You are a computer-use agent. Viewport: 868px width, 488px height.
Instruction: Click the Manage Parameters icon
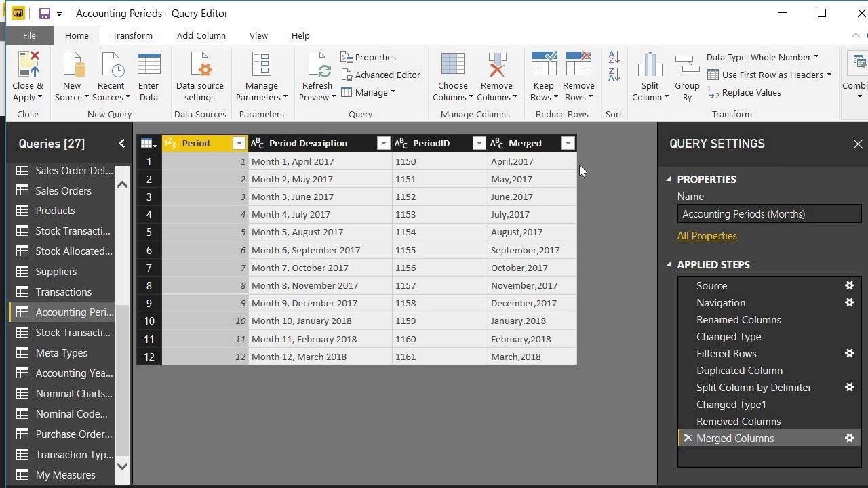click(261, 65)
